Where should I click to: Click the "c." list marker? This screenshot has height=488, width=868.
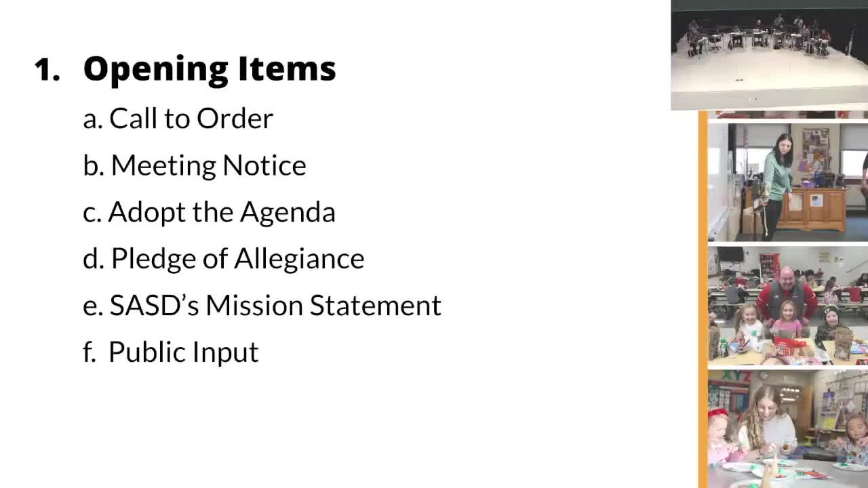click(92, 213)
